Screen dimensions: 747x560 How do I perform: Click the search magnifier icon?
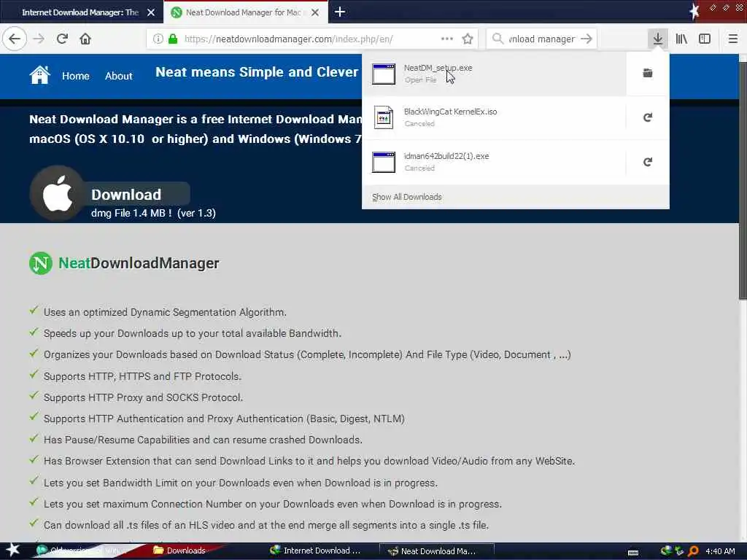pos(498,39)
